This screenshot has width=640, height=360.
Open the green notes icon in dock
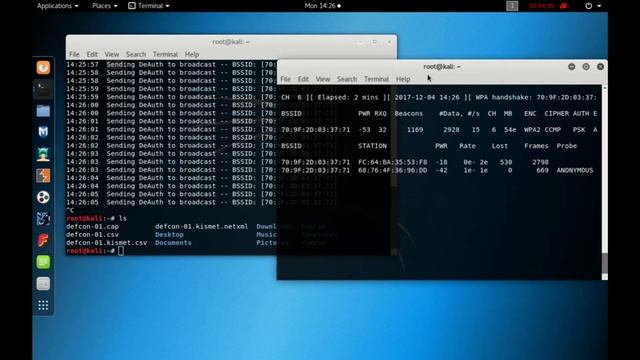[x=43, y=262]
